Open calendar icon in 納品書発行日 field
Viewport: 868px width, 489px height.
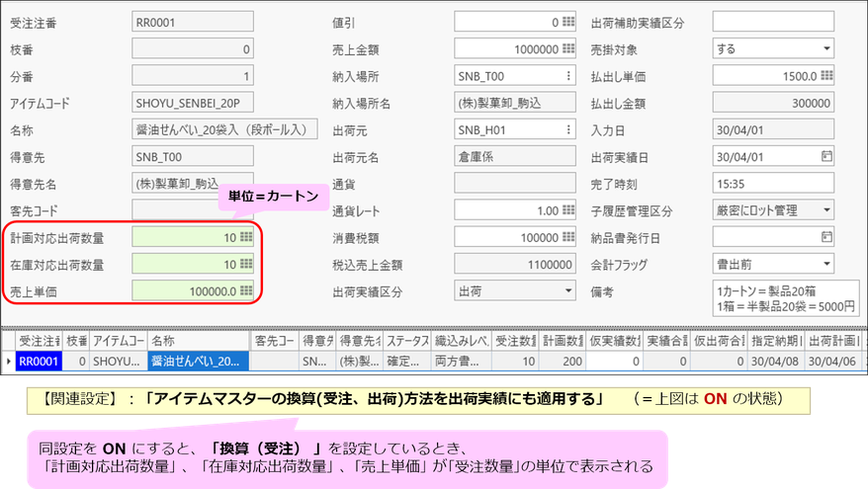click(826, 237)
